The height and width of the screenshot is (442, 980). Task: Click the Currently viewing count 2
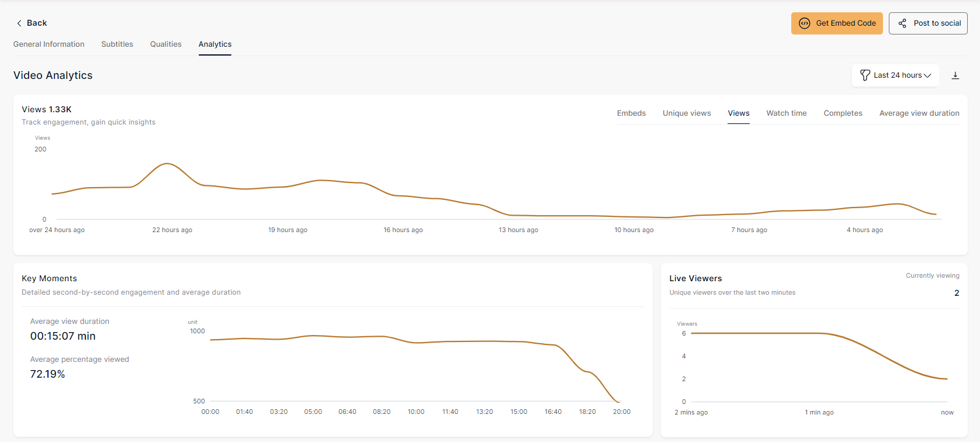coord(957,293)
